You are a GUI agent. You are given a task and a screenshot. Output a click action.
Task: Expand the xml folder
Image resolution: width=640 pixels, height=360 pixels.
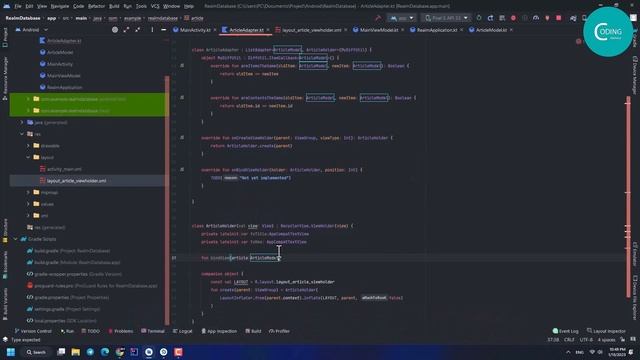(x=28, y=216)
